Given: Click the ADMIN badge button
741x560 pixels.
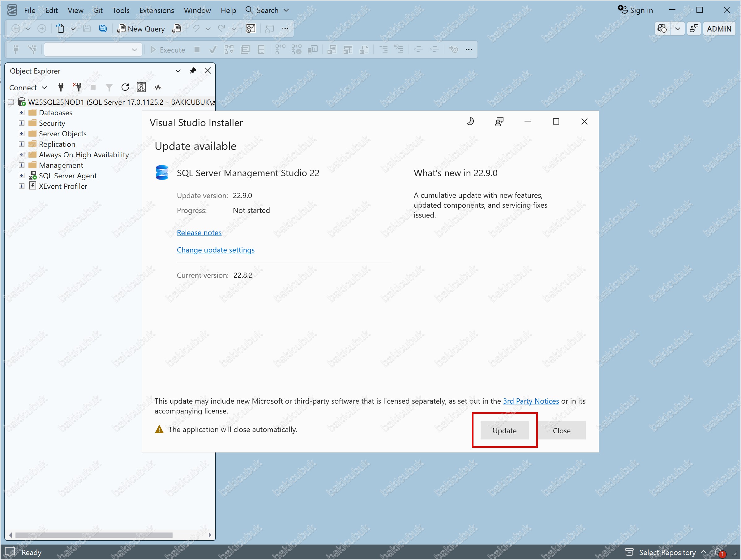Looking at the screenshot, I should pos(719,29).
